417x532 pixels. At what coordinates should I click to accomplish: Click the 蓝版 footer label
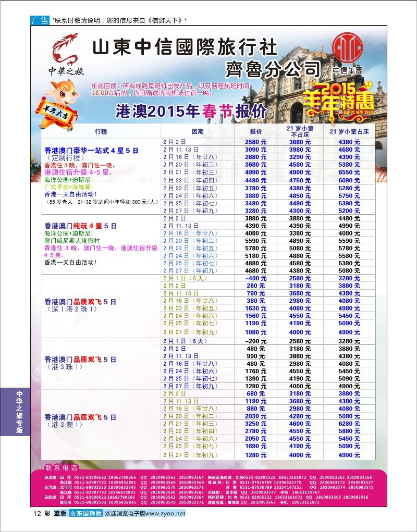tap(60, 513)
